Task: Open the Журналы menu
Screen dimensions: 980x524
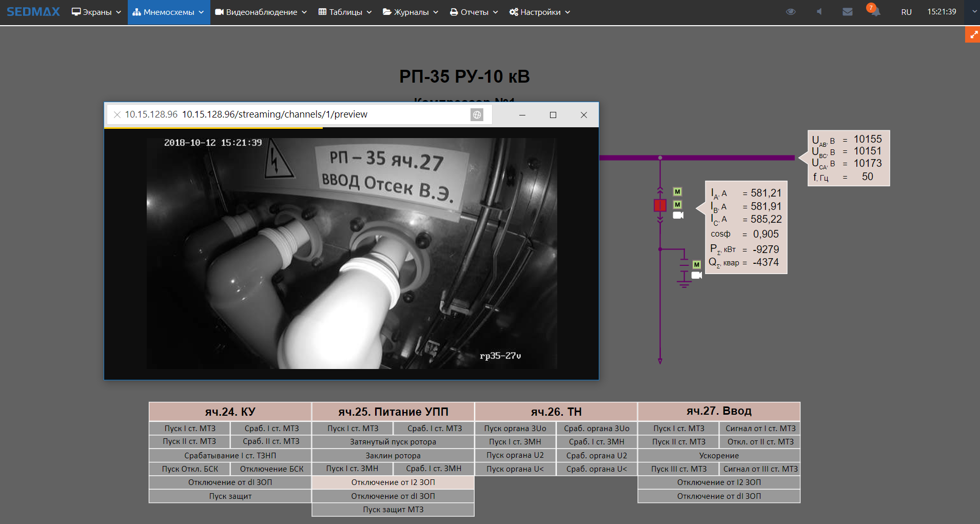Action: 410,12
